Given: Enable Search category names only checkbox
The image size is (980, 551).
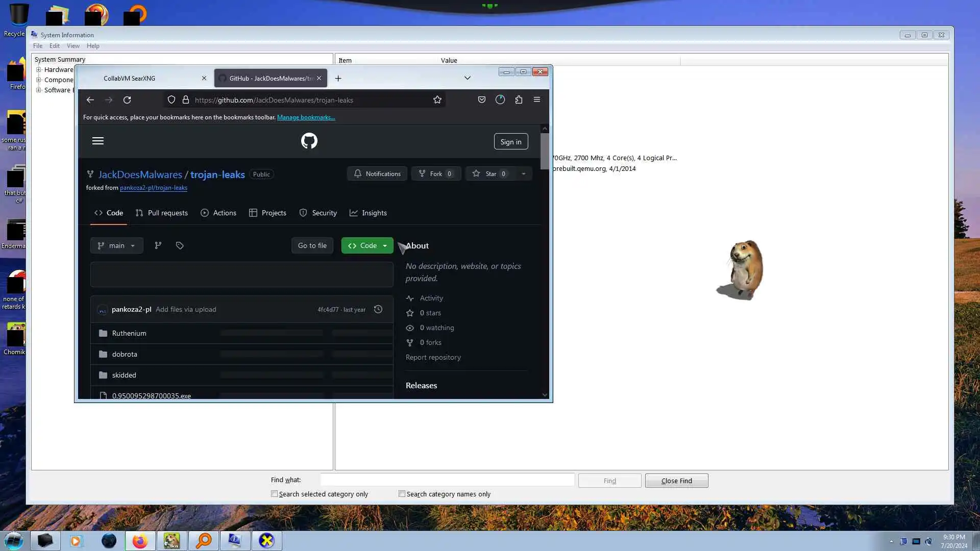Looking at the screenshot, I should pos(402,494).
